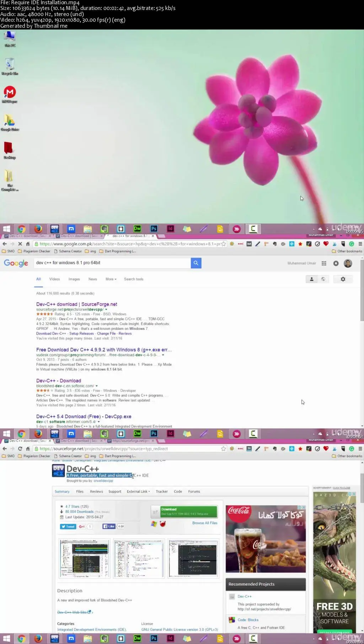Open the Code tab on SourceForge
Screen dimensions: 364x644
(x=178, y=491)
